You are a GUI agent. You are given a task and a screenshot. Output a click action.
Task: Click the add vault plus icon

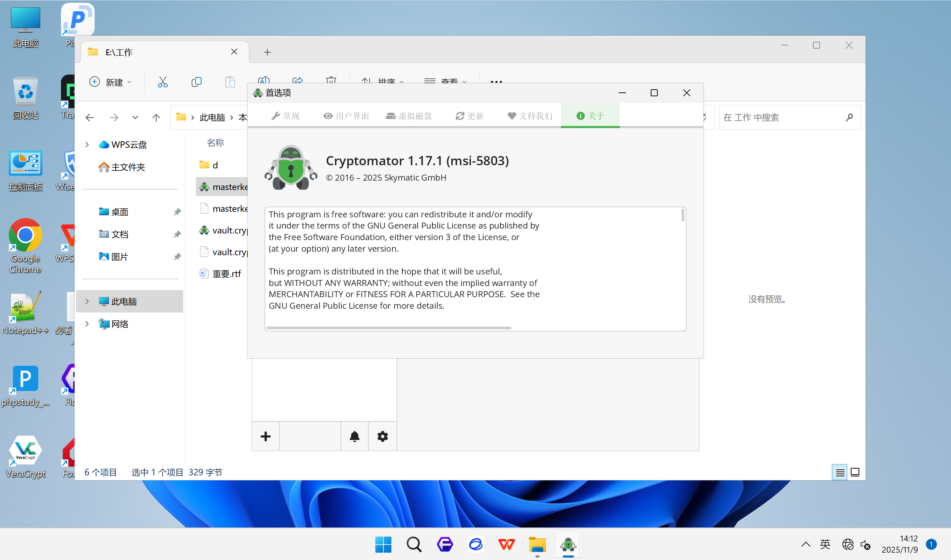coord(266,436)
